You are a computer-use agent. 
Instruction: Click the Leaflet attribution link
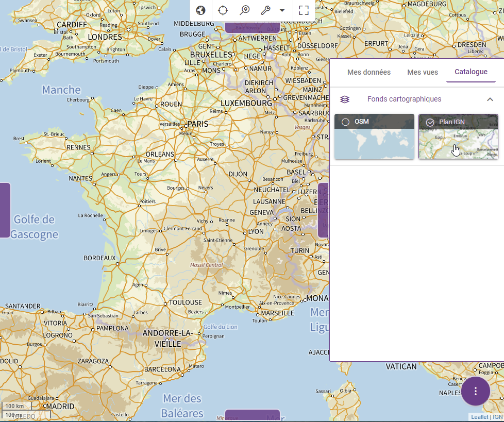[479, 417]
